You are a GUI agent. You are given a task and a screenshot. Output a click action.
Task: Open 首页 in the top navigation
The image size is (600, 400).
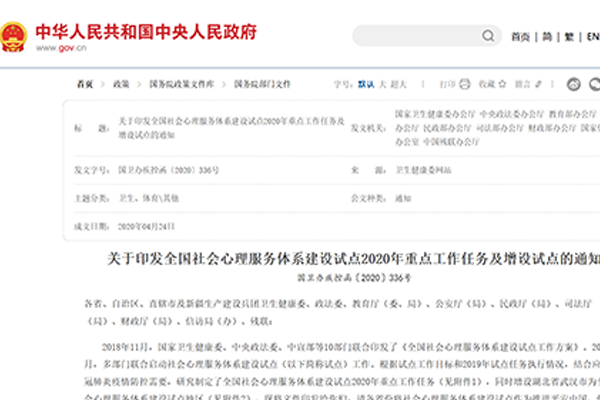click(519, 36)
